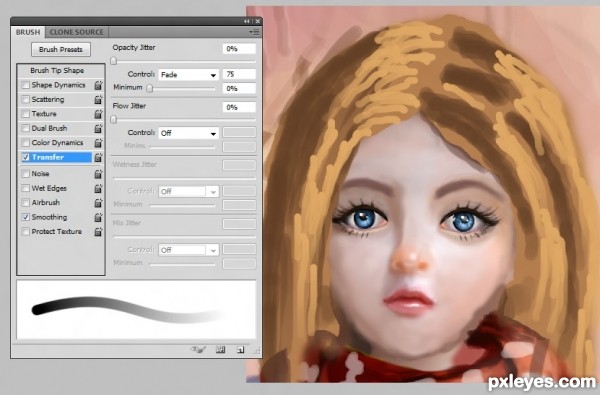Click the opacity Minimum percentage field
Viewport: 600px width, 395px height.
239,88
